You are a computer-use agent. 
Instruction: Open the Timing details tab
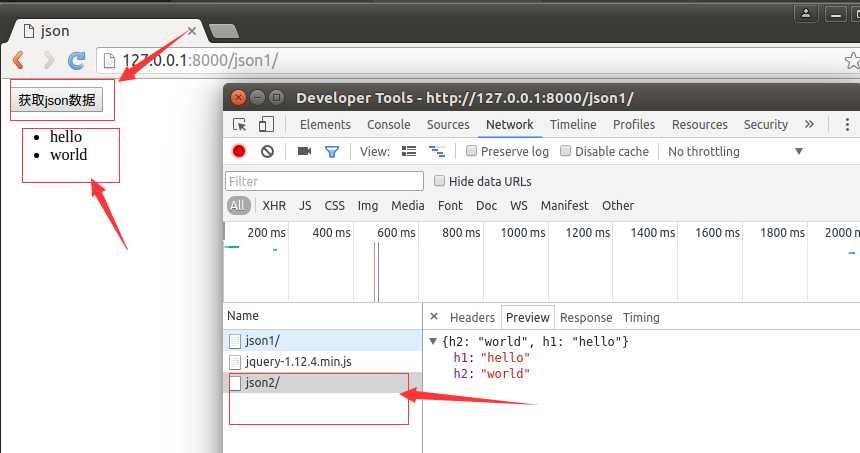point(641,318)
